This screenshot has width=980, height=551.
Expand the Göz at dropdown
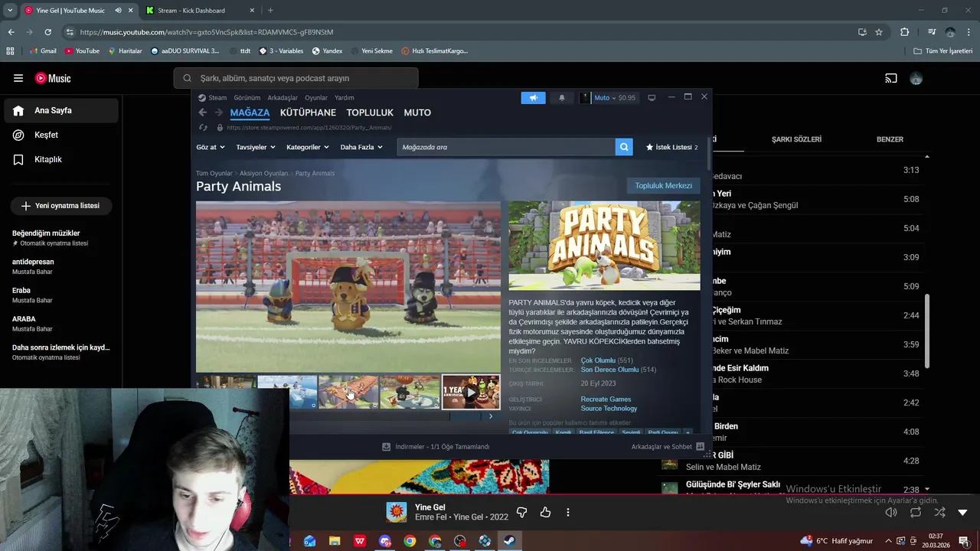point(211,147)
